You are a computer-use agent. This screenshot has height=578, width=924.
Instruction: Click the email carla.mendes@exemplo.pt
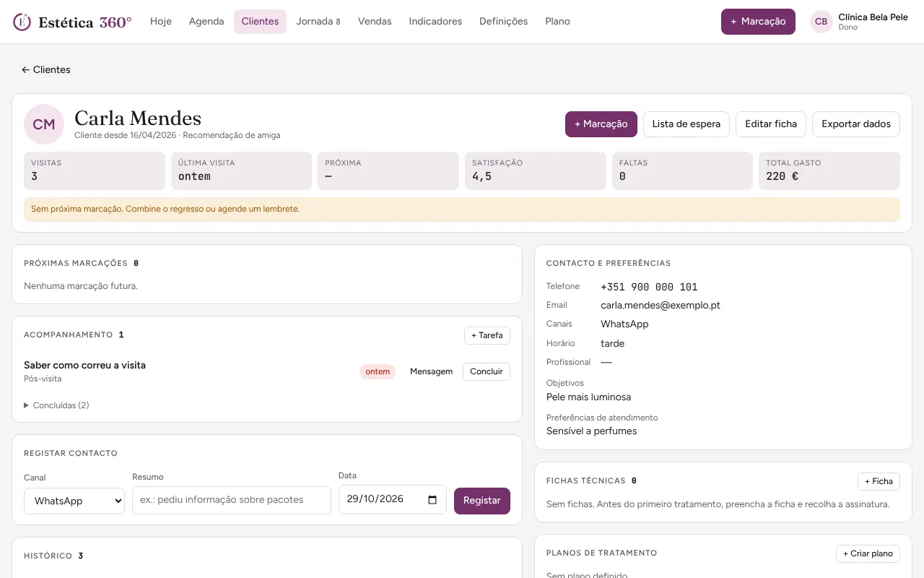661,306
